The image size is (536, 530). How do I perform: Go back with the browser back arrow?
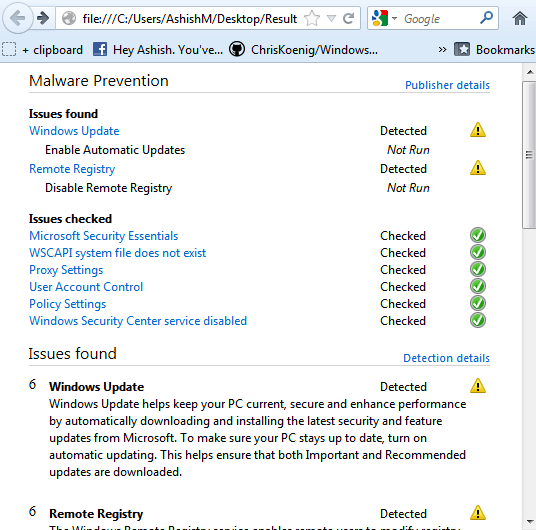[x=17, y=18]
